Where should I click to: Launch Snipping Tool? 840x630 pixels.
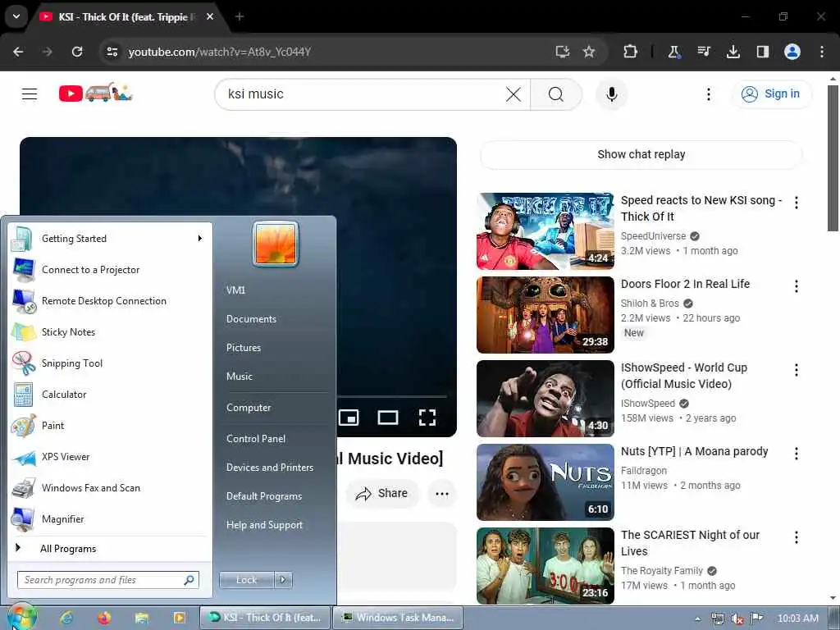coord(110,363)
